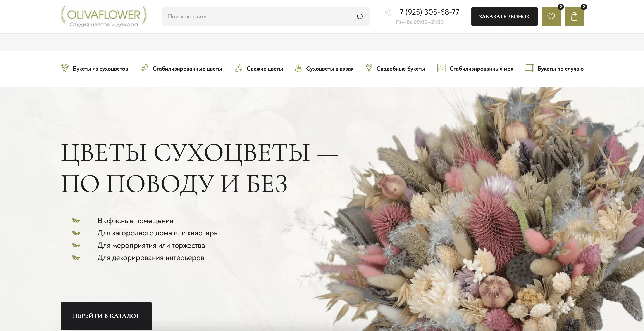This screenshot has width=644, height=331.
Task: Click the dried bouquets category icon
Action: coord(65,68)
